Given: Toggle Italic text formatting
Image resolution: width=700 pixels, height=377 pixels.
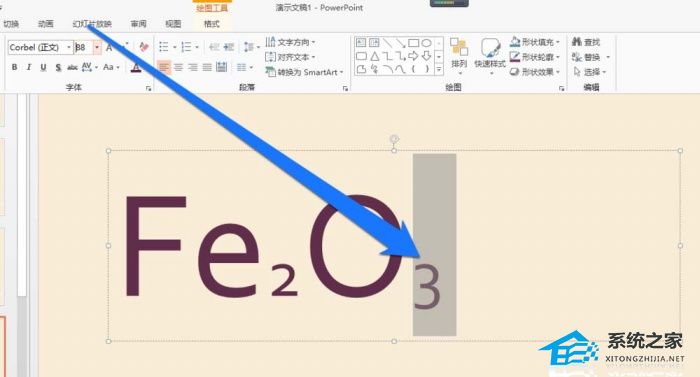Looking at the screenshot, I should tap(29, 67).
